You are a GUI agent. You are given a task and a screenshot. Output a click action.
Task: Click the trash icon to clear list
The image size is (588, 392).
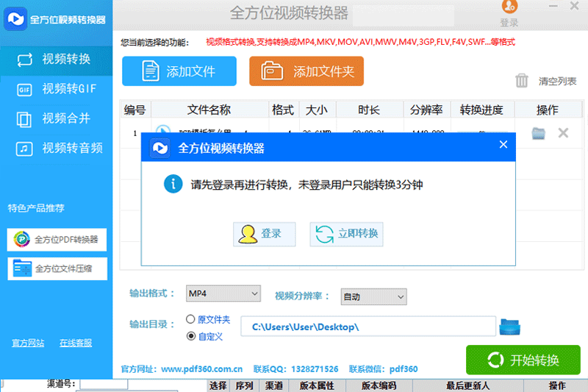tap(522, 81)
